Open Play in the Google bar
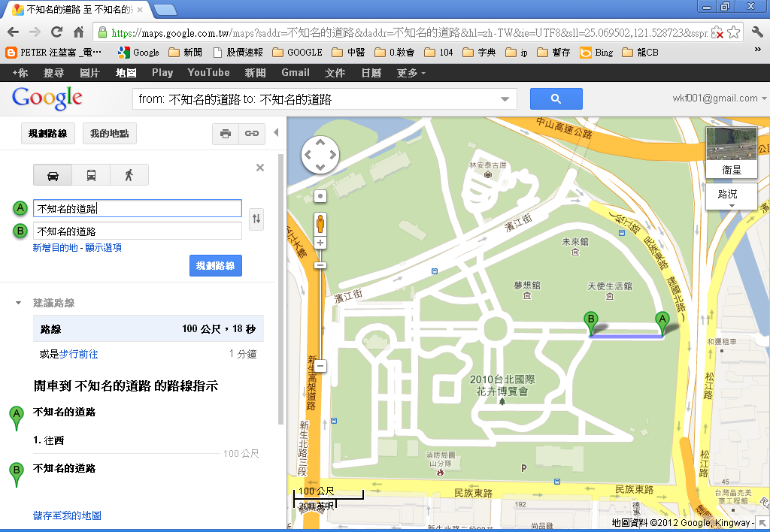Viewport: 770px width, 532px height. pos(162,73)
